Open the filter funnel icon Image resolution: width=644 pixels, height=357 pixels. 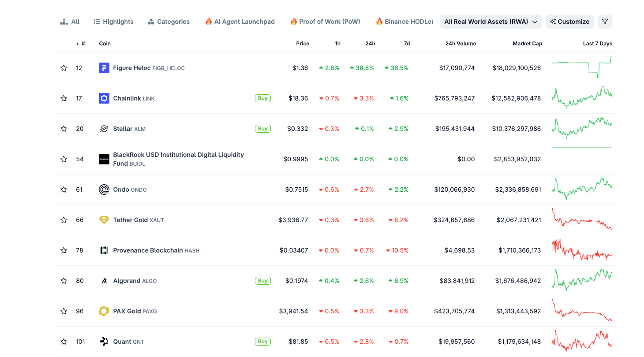pos(605,22)
